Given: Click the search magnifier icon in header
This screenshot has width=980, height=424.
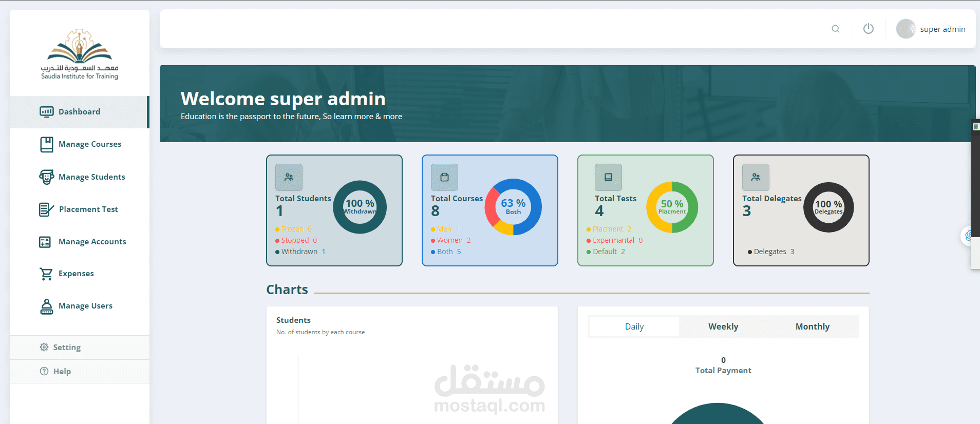Looking at the screenshot, I should (x=836, y=29).
